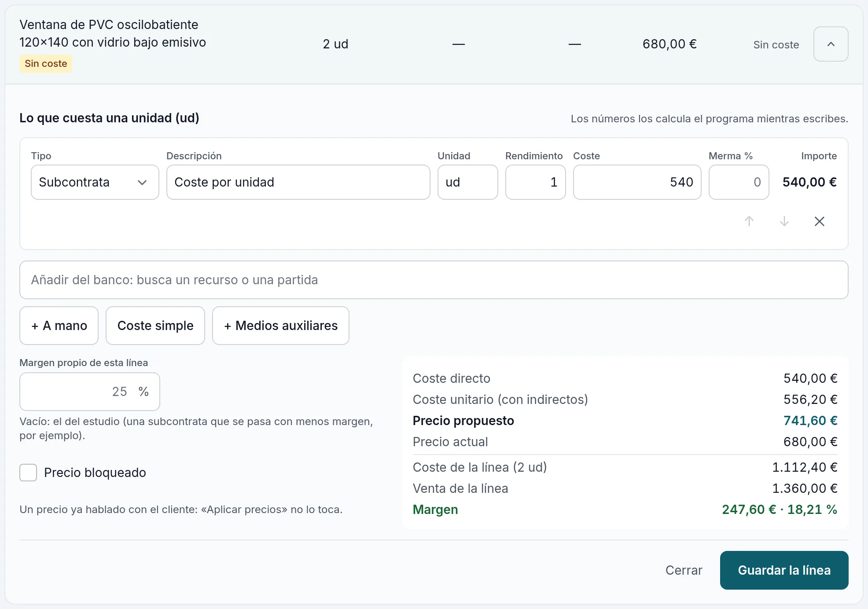The height and width of the screenshot is (609, 868).
Task: Click the 2 ud quantity in the line header
Action: pos(335,44)
